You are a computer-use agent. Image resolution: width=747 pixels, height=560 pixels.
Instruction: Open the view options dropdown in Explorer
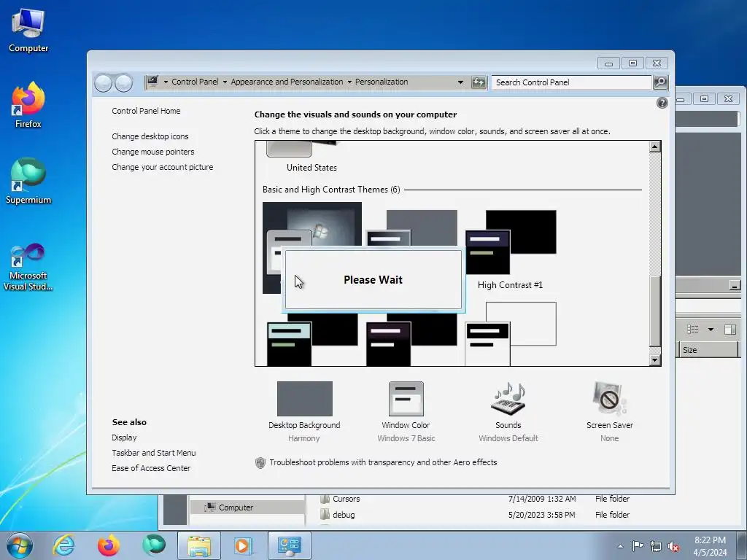click(x=711, y=330)
